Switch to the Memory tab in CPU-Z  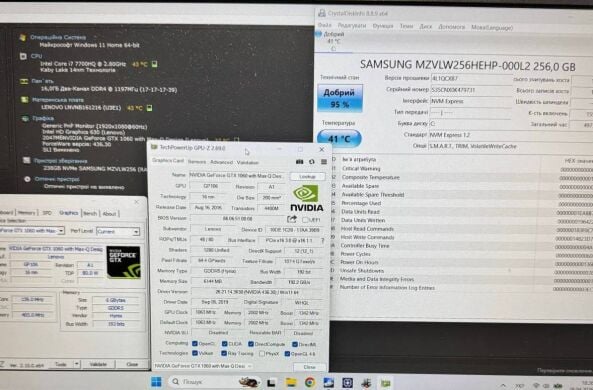26,213
